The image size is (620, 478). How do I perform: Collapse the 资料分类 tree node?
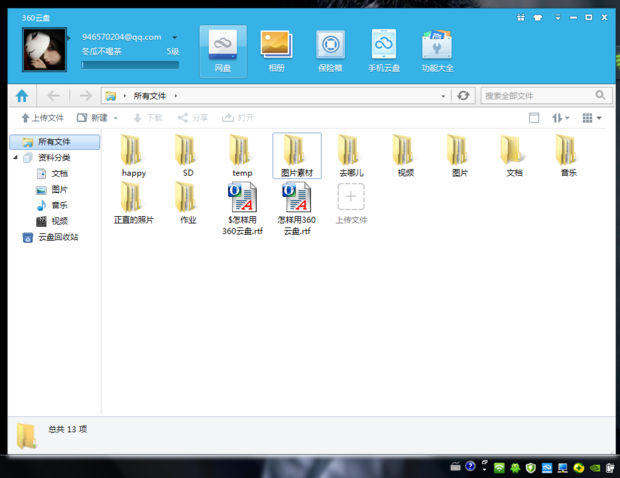[x=16, y=157]
